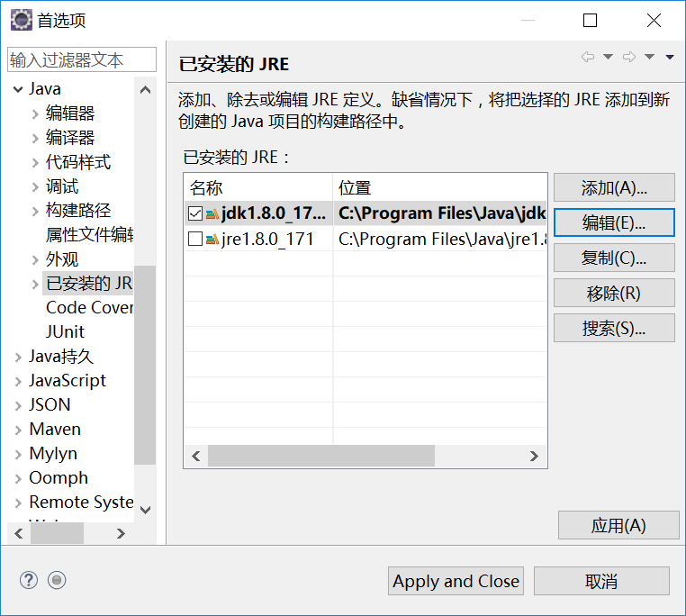Uncheck the jdk1.8.0_17 default JRE checkbox

coord(195,213)
